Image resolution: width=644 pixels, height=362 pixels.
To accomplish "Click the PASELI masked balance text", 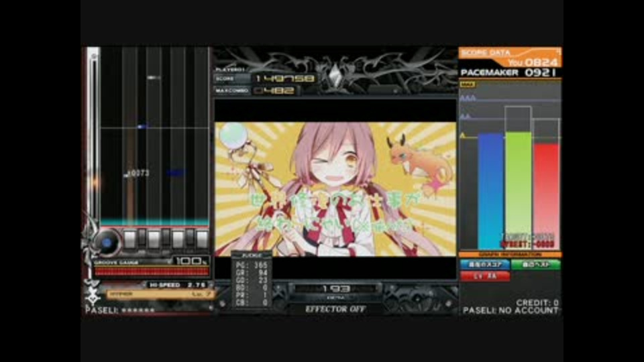I will click(x=120, y=310).
